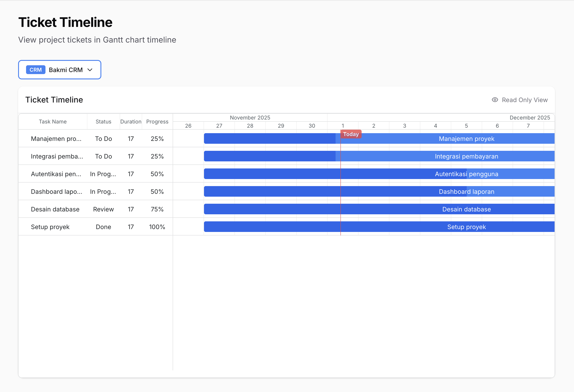Click the Read Only View label
The height and width of the screenshot is (392, 574).
tap(525, 100)
